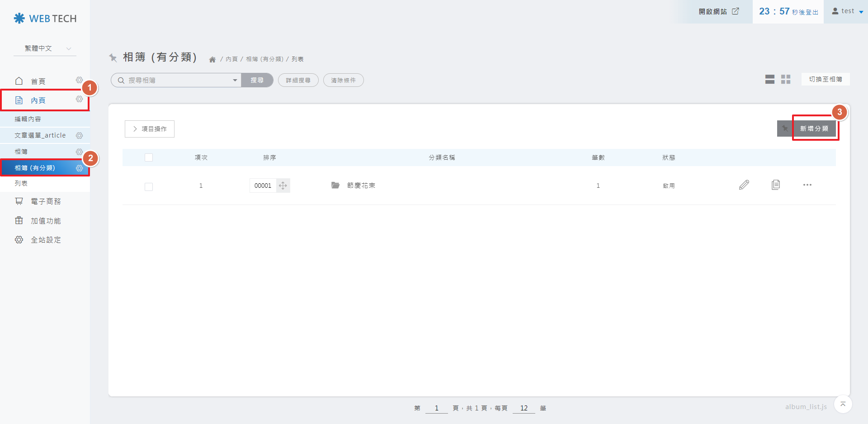The width and height of the screenshot is (868, 424).
Task: Expand the 項目操作 item actions menu
Action: point(150,129)
